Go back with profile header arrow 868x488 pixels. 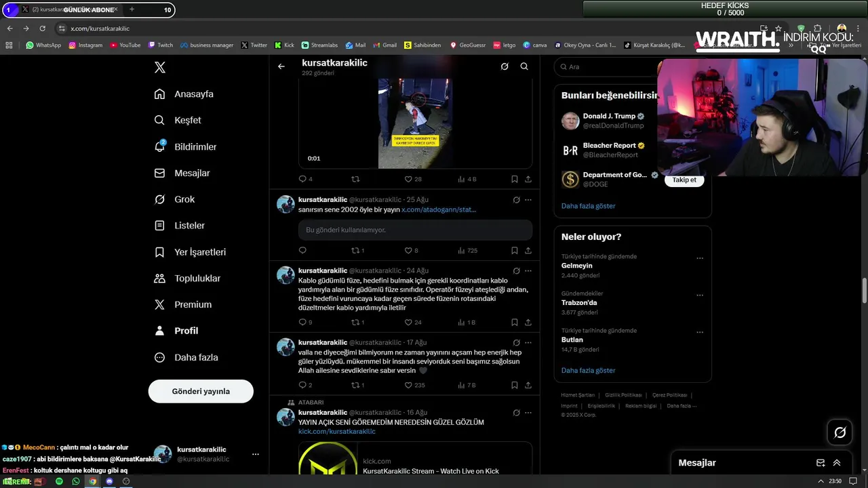(281, 66)
